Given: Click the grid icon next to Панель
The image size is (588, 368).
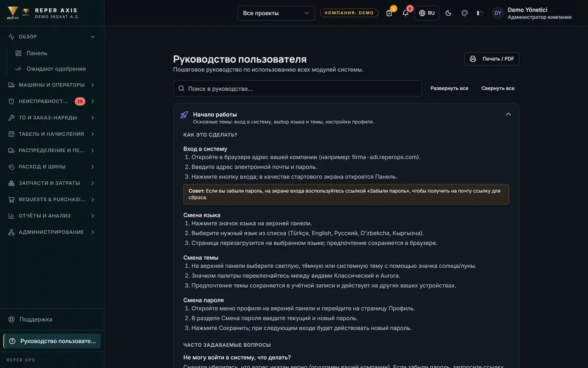Looking at the screenshot, I should [18, 53].
